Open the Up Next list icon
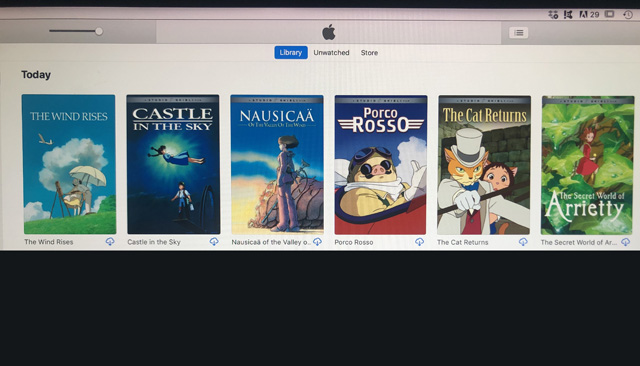Viewport: 640px width, 366px height. (x=519, y=33)
